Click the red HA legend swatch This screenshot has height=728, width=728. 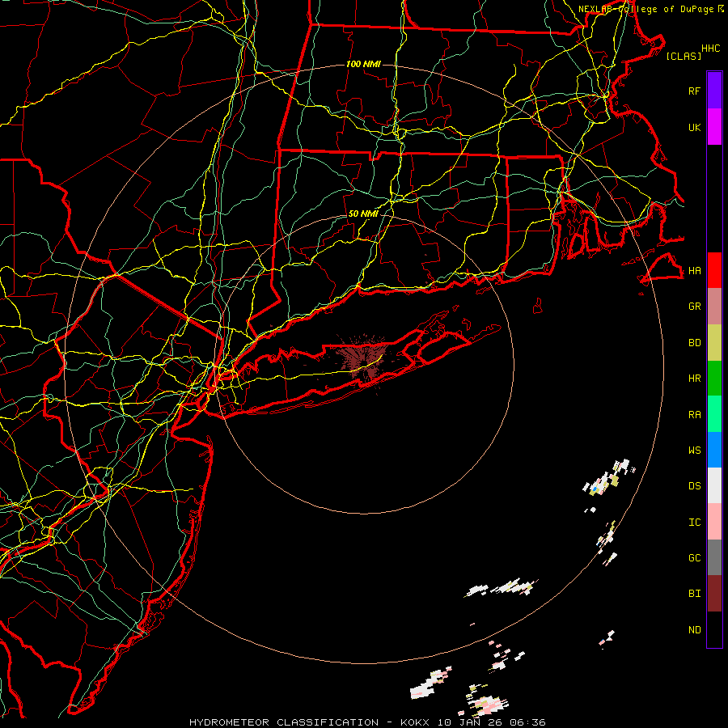pyautogui.click(x=714, y=270)
